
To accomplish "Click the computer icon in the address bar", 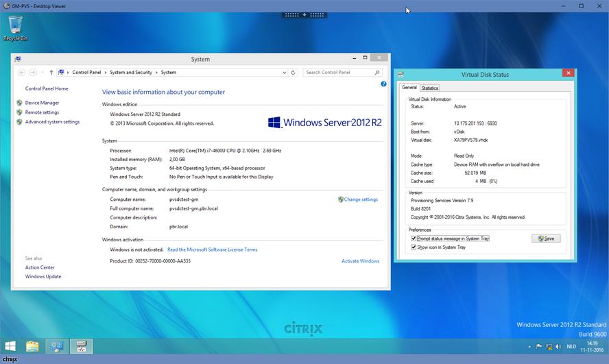I will pos(61,72).
